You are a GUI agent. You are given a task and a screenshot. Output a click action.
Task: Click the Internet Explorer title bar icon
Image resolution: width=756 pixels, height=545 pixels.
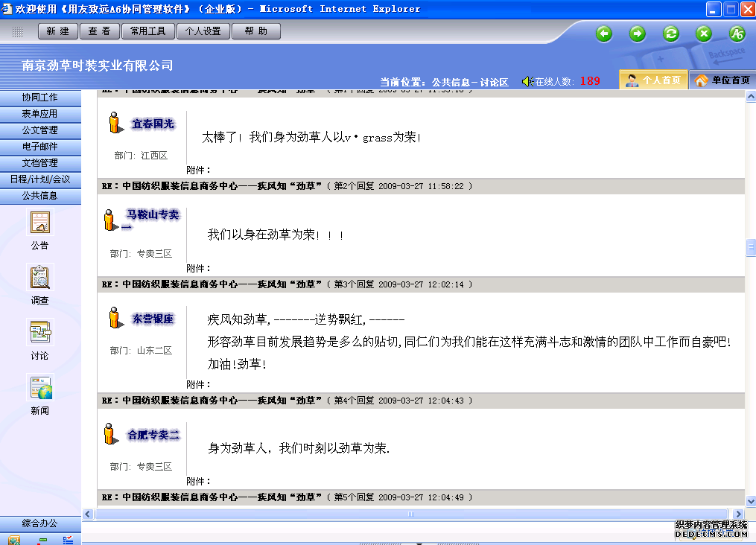tap(6, 8)
